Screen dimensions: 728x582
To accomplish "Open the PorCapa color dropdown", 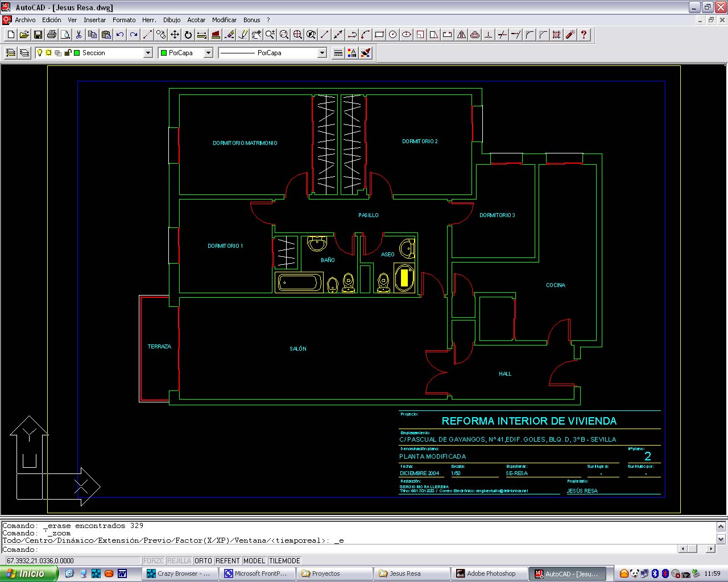I will tap(208, 53).
